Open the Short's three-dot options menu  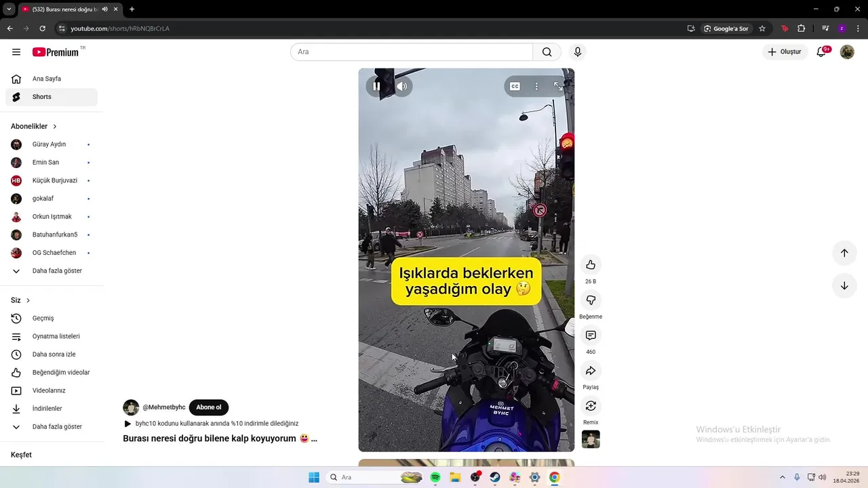(536, 86)
